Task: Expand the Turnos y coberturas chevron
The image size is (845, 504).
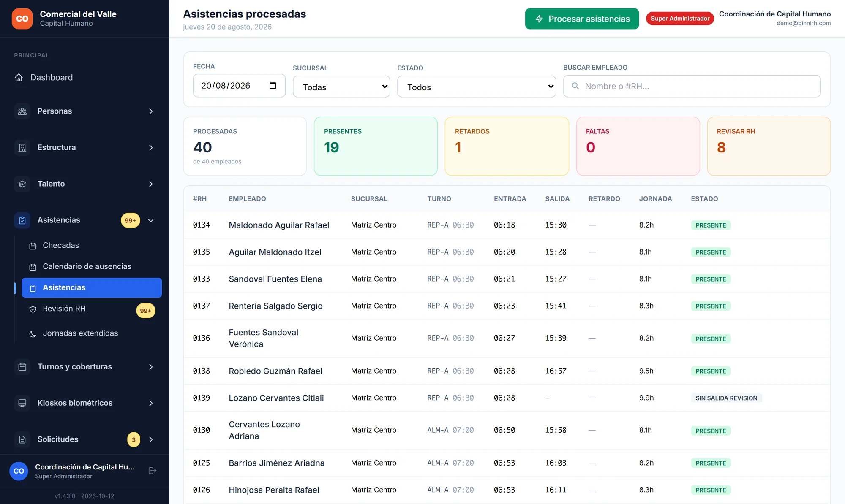Action: pos(151,367)
